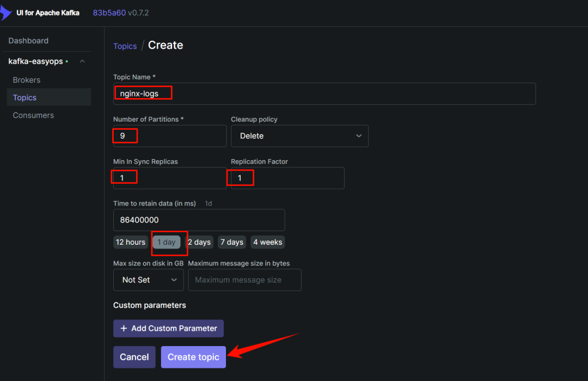Click the Create topic button
The height and width of the screenshot is (381, 588).
tap(193, 357)
